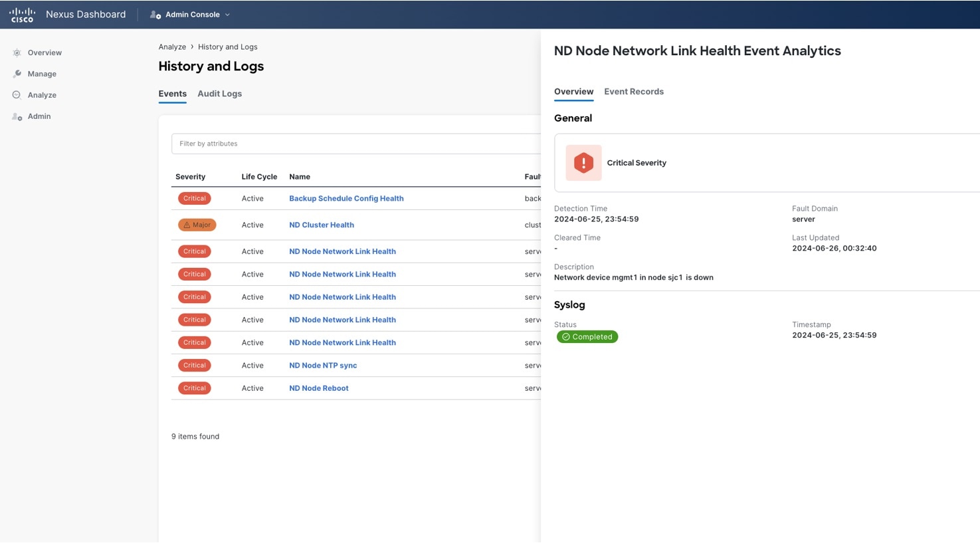Click the Nexus Dashboard title

point(86,15)
